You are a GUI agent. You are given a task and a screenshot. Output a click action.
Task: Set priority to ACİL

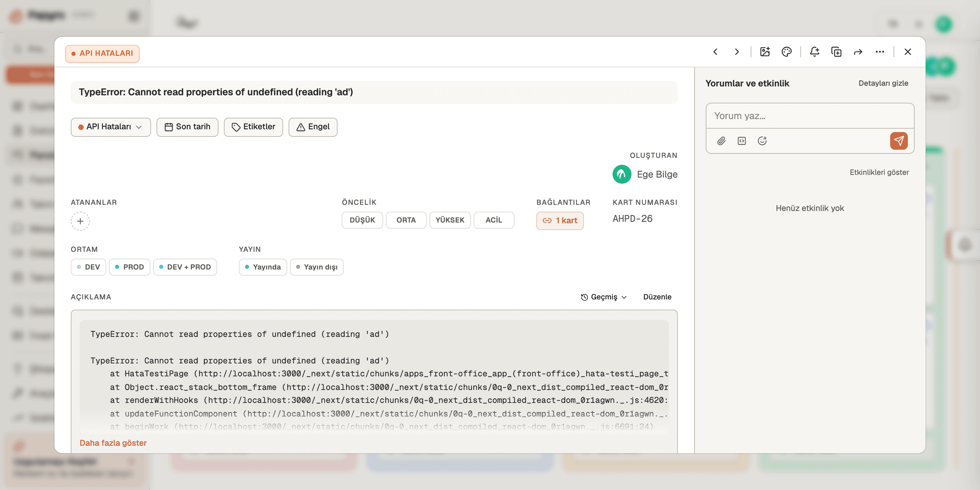click(494, 220)
